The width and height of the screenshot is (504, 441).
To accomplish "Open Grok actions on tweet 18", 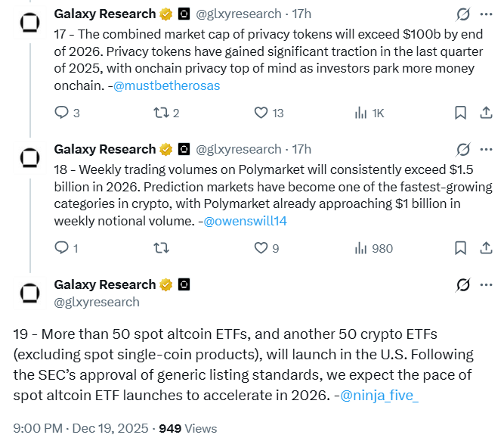I will pos(463,149).
